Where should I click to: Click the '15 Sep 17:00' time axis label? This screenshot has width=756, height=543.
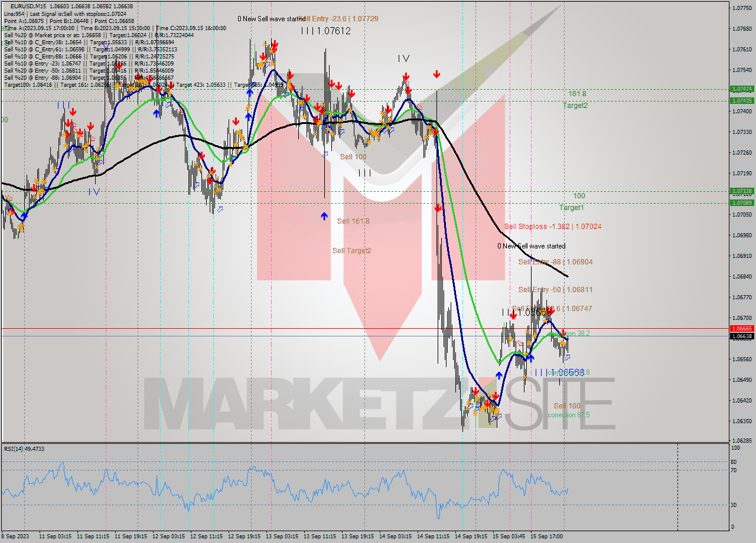(x=546, y=537)
